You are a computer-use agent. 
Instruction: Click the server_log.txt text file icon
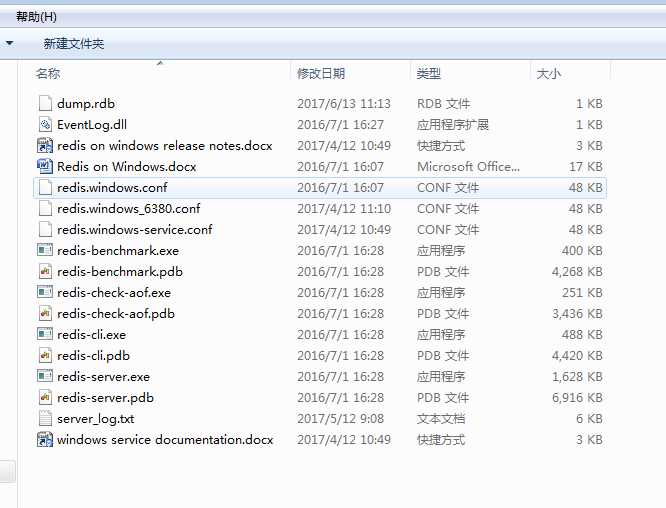pyautogui.click(x=45, y=418)
